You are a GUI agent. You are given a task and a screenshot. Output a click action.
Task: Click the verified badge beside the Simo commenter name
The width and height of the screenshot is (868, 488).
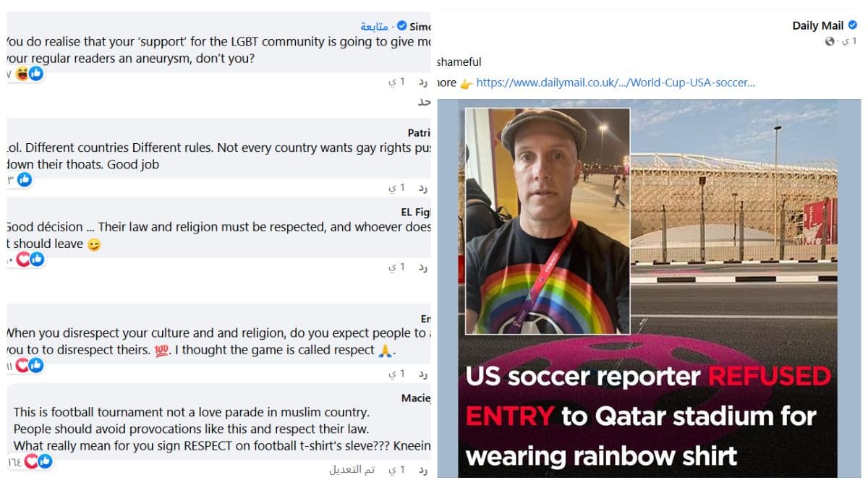click(x=401, y=26)
